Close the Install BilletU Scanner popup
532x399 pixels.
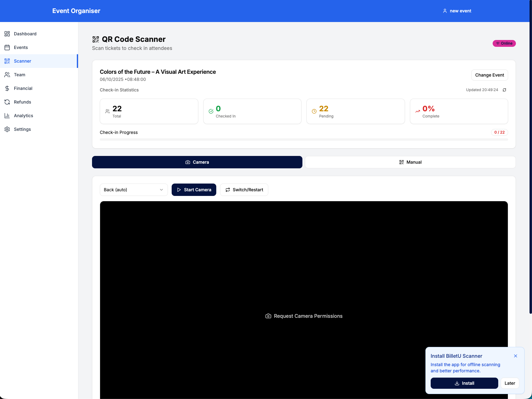click(x=516, y=356)
